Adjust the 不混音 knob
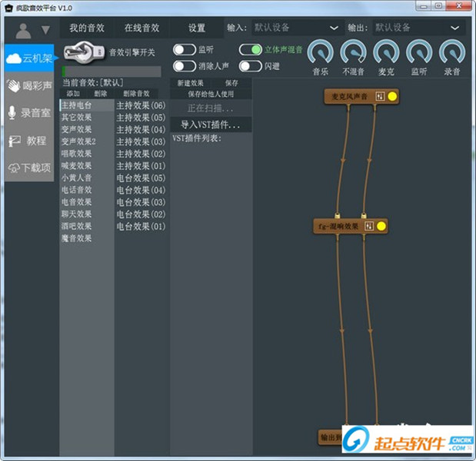 tap(354, 52)
